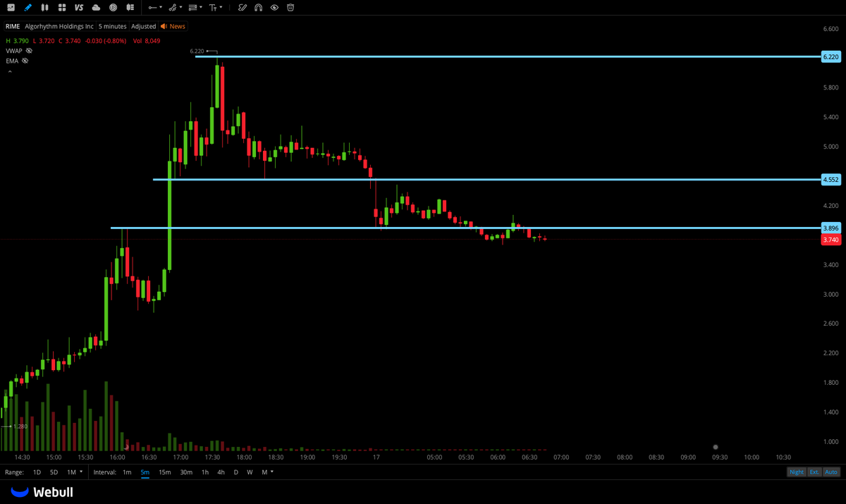The image size is (846, 504).
Task: Click the circular replay icon
Action: tap(114, 7)
